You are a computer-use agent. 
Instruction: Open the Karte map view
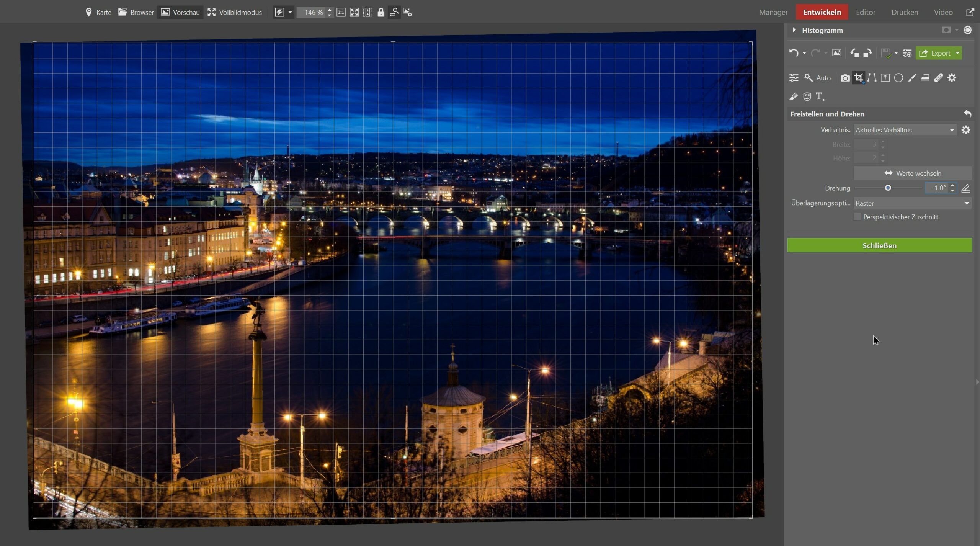(x=98, y=12)
